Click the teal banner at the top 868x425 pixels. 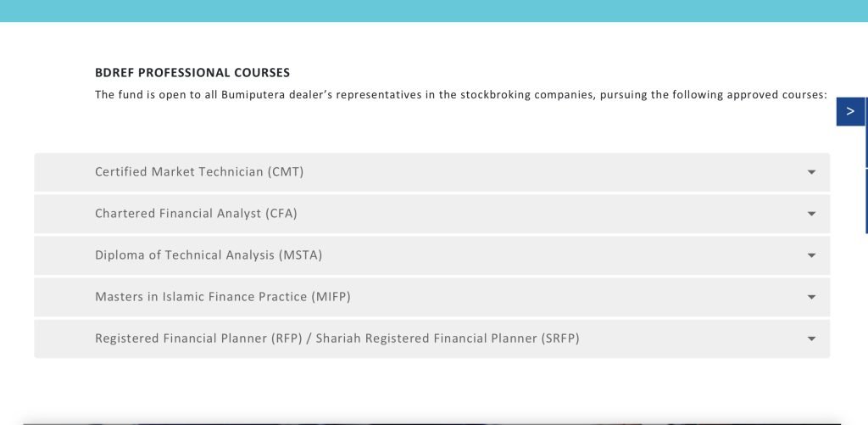[434, 10]
